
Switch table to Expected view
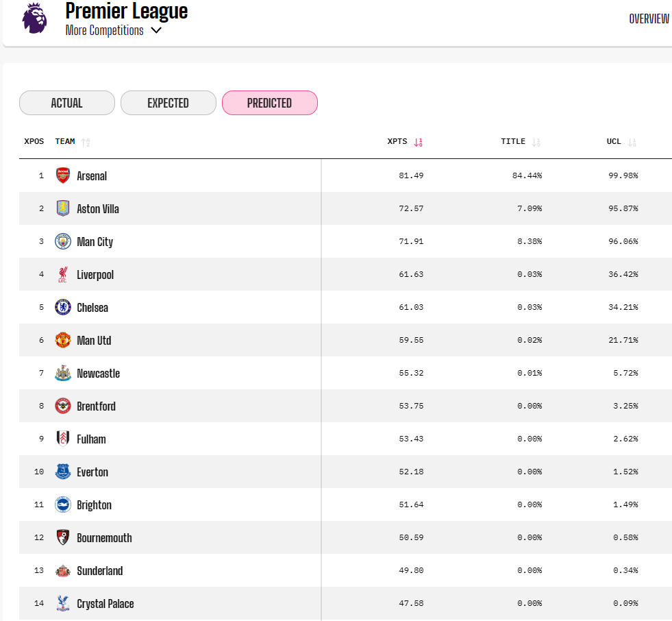(169, 103)
